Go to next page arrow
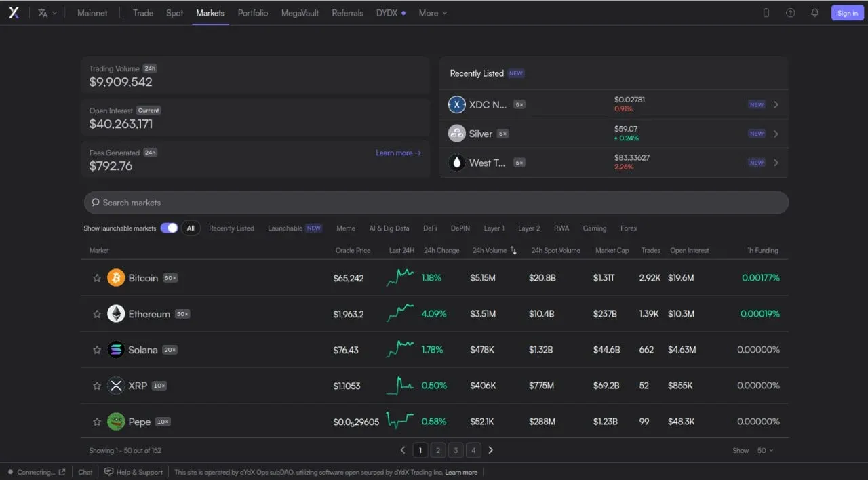 (x=491, y=450)
